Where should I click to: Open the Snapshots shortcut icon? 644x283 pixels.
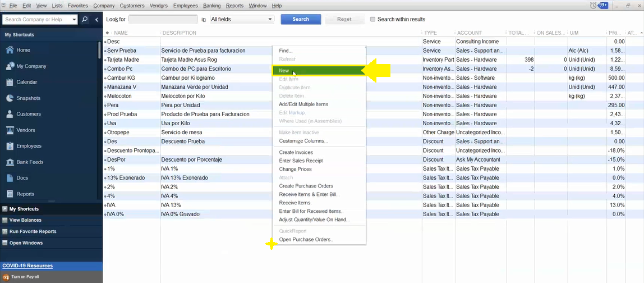pos(10,98)
